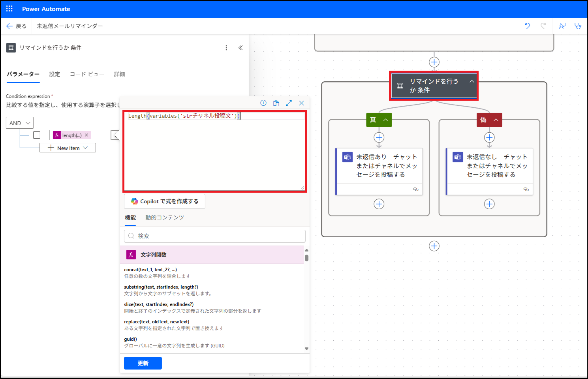588x379 pixels.
Task: Click the flow name 未返信メールリマインダー
Action: click(x=70, y=26)
